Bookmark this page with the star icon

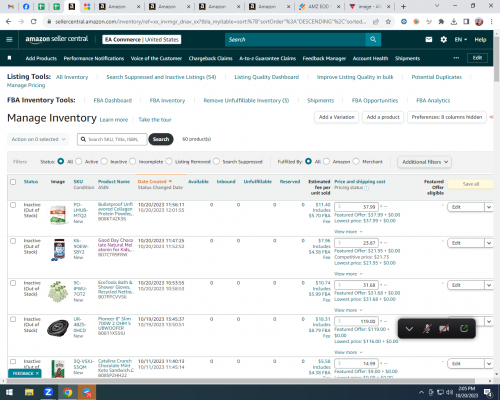(388, 22)
